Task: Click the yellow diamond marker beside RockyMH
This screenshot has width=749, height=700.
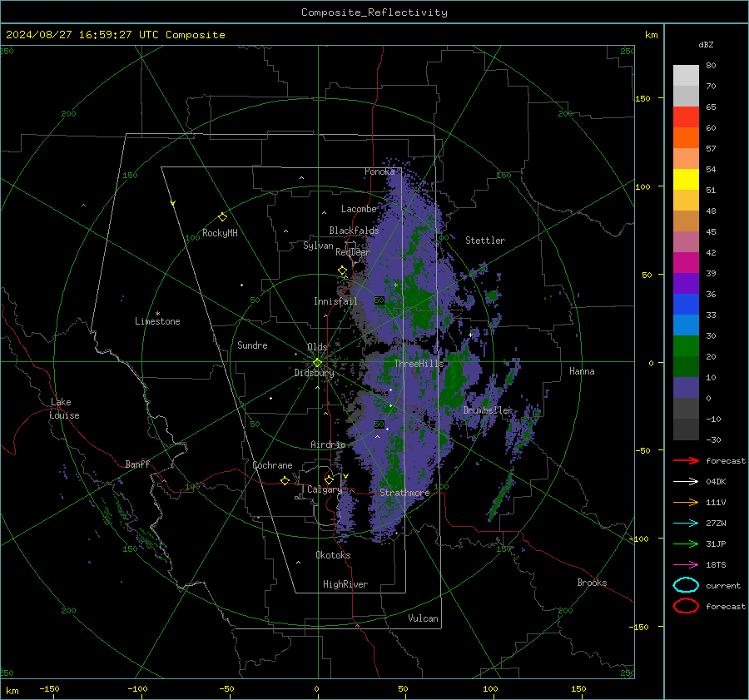Action: [222, 217]
